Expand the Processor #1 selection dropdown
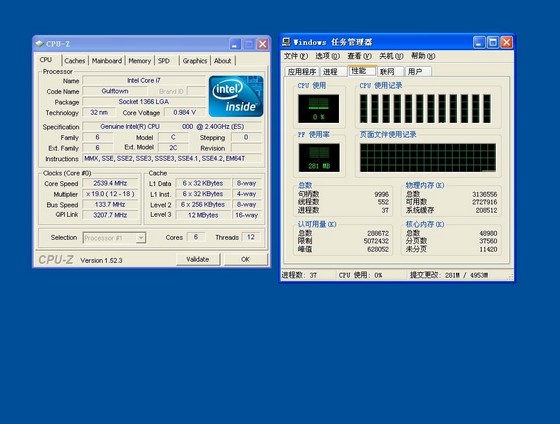 pyautogui.click(x=141, y=238)
